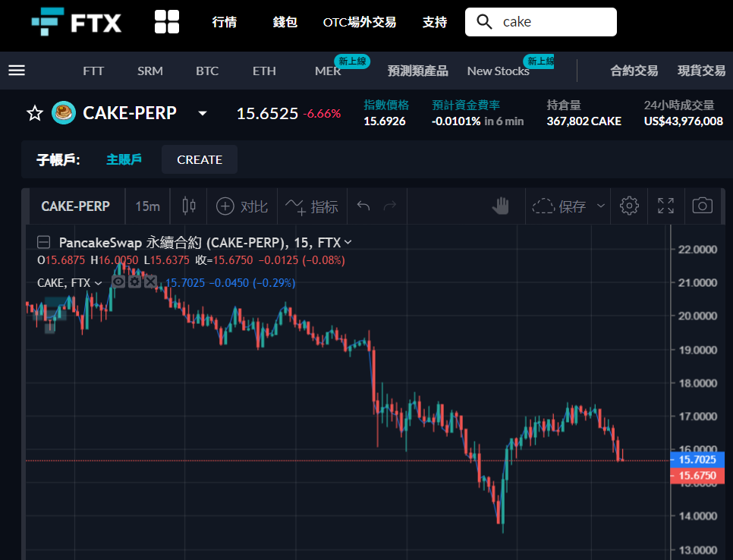Open the apps grid menu icon
Image resolution: width=733 pixels, height=560 pixels.
(x=167, y=22)
